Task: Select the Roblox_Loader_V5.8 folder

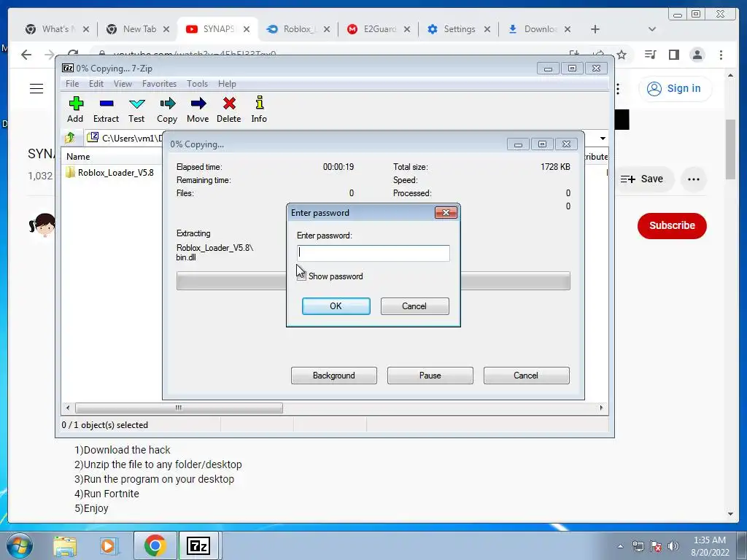Action: (110, 172)
